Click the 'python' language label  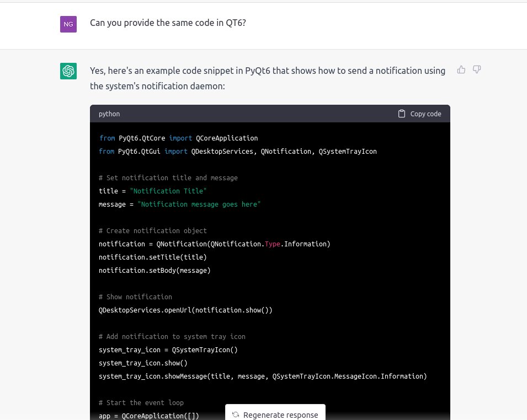tap(109, 114)
